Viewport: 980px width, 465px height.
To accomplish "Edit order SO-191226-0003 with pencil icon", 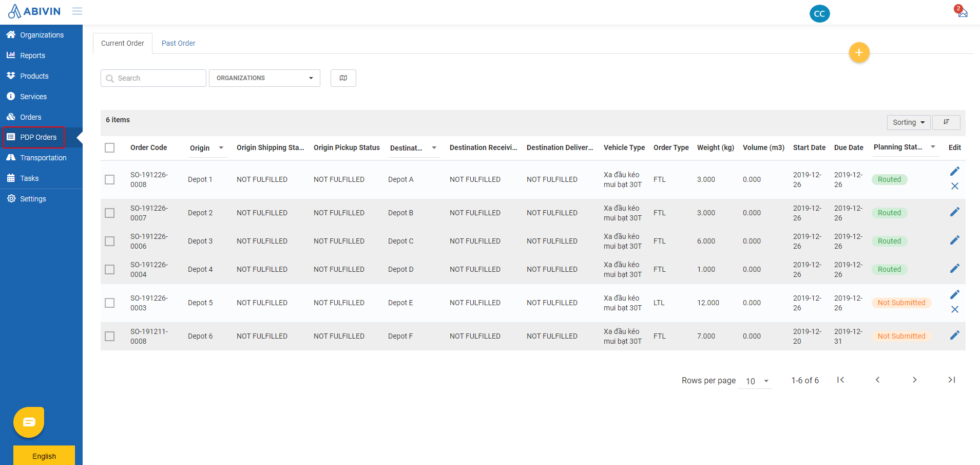I will tap(954, 295).
